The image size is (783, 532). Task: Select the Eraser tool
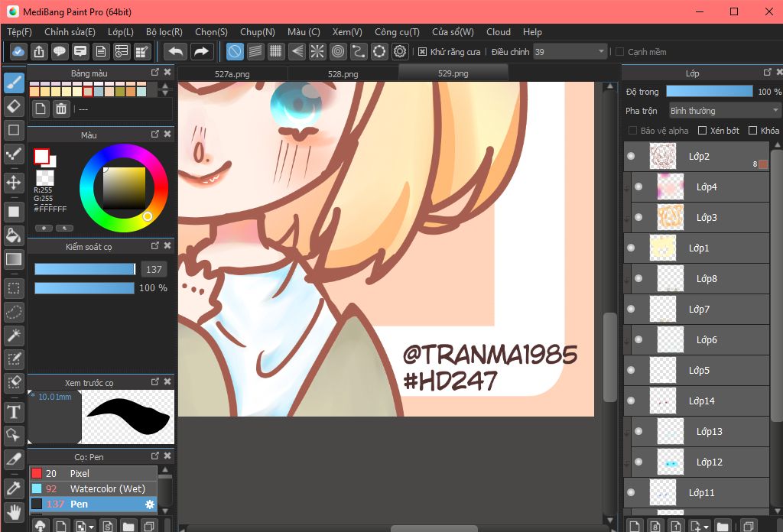[14, 106]
